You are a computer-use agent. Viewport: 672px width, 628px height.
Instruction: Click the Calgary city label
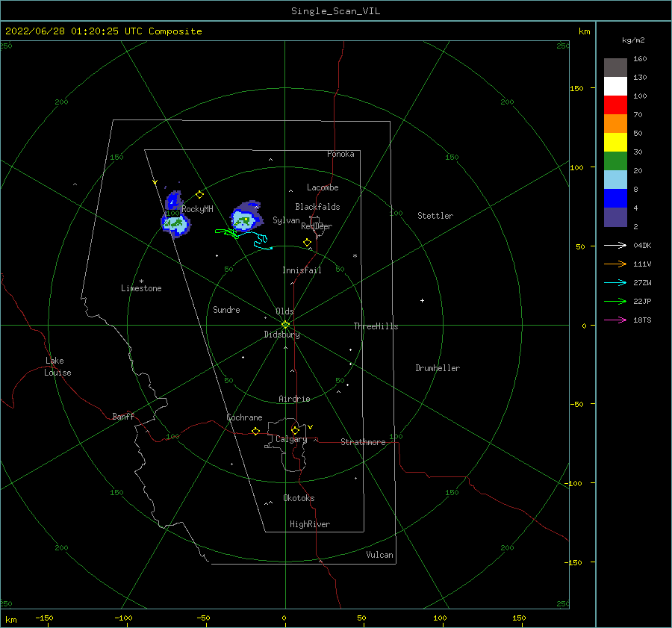point(291,439)
